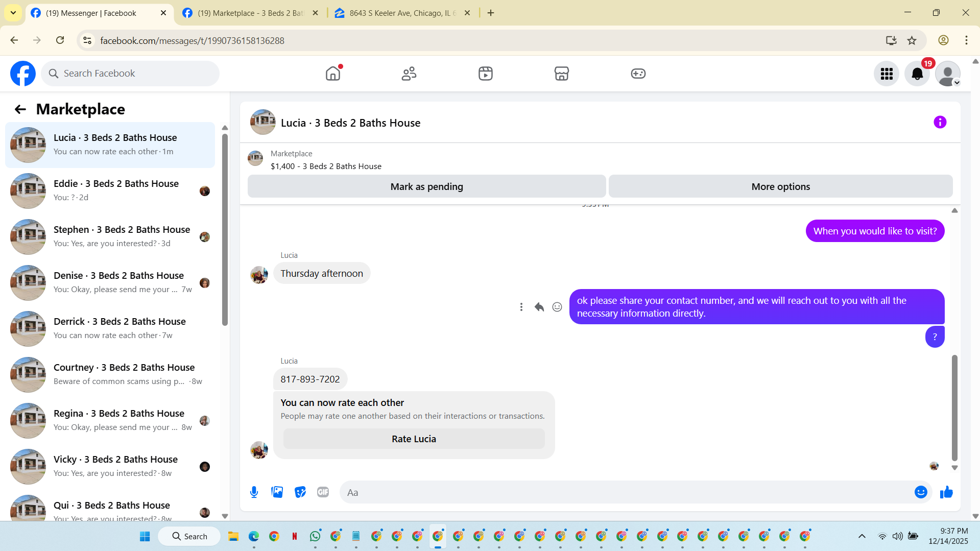Click the chat messages scrollbar thumb
This screenshot has height=551, width=980.
tap(954, 408)
